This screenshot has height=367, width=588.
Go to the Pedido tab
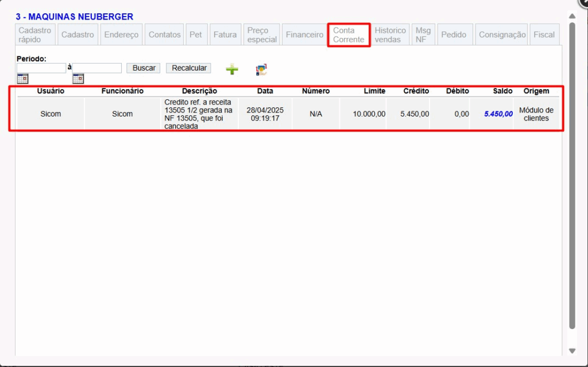pos(454,34)
